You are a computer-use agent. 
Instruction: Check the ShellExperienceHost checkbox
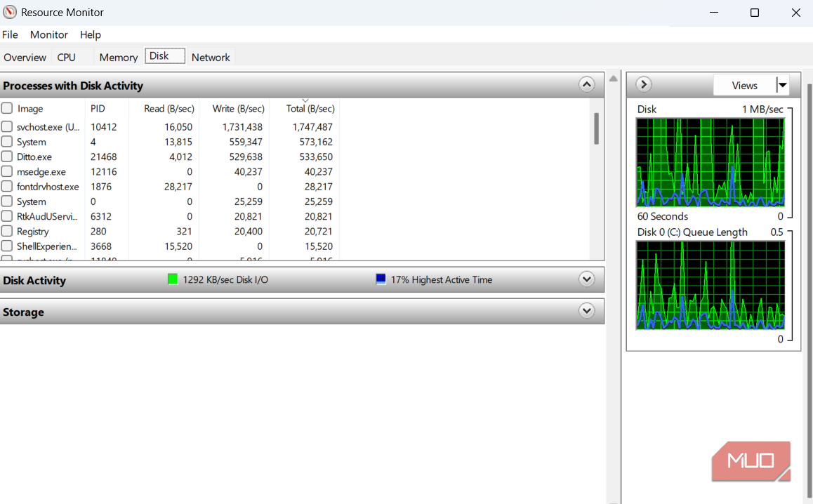[x=7, y=246]
